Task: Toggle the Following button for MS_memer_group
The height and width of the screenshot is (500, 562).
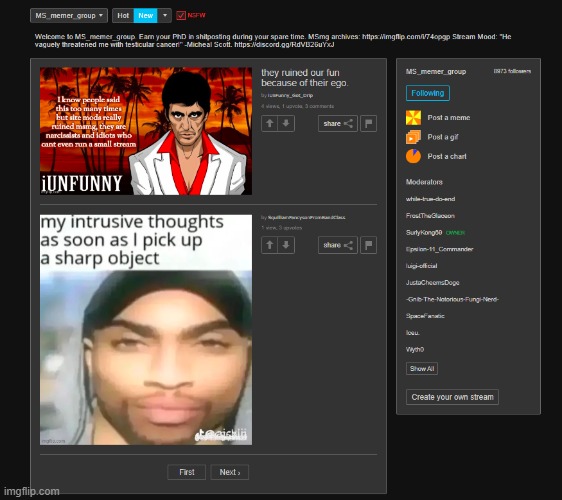Action: (428, 93)
